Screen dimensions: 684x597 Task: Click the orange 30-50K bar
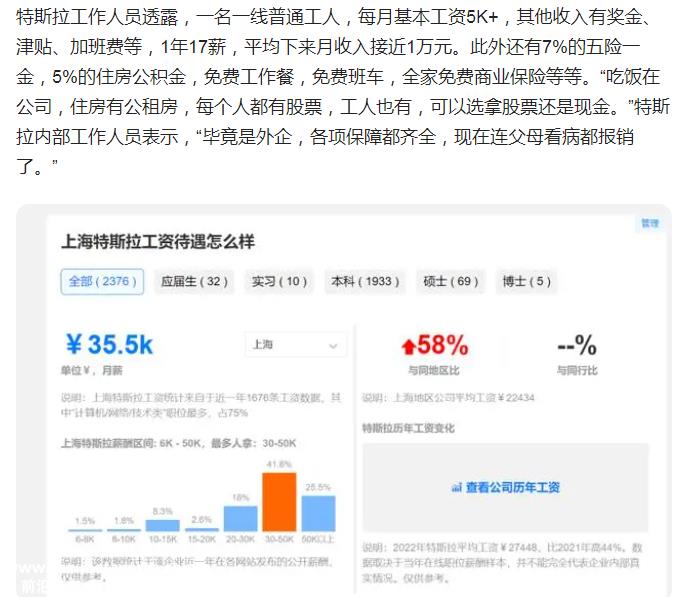click(279, 501)
